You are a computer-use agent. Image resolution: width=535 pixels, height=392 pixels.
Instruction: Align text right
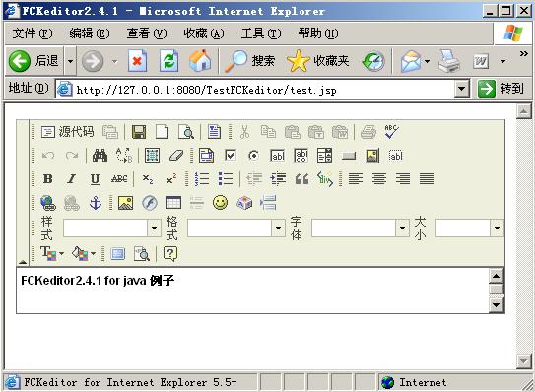click(403, 179)
